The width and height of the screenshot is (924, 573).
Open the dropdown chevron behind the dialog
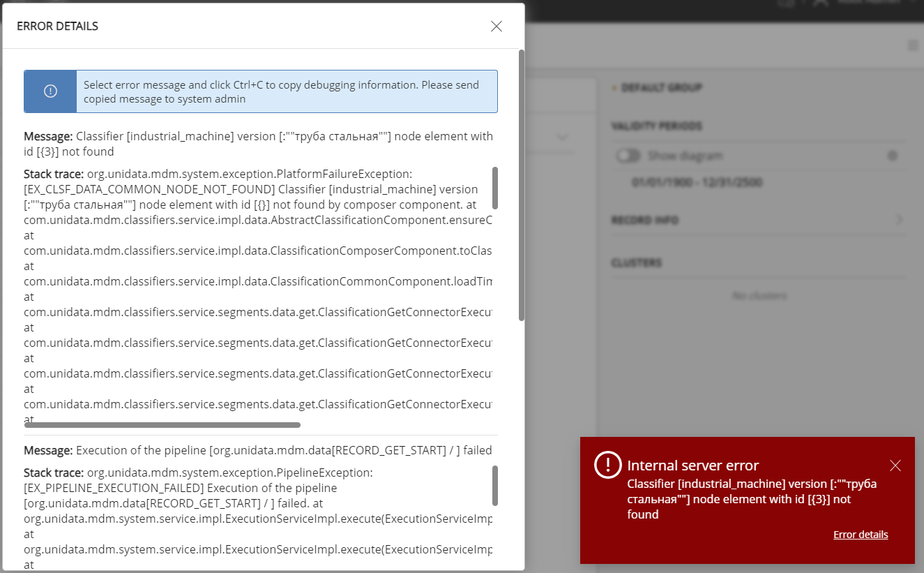(x=562, y=137)
